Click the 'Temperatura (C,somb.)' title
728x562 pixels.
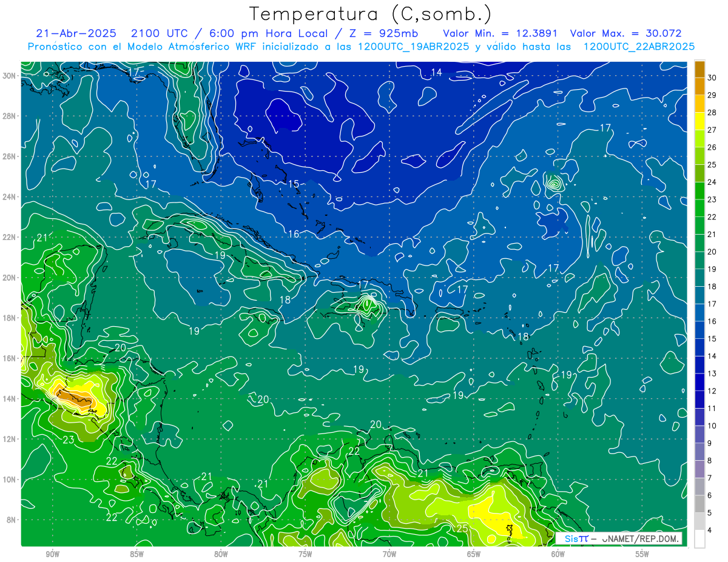coord(371,13)
